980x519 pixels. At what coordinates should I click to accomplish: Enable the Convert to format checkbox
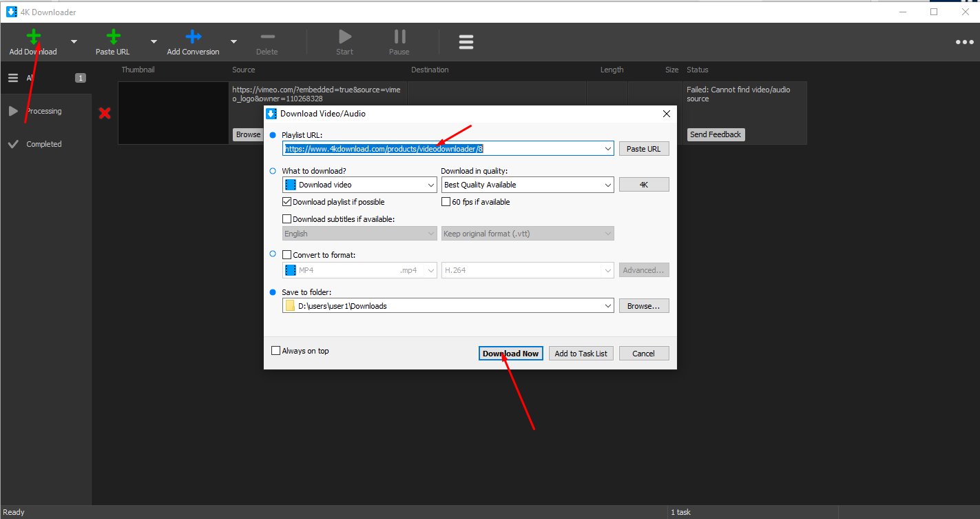coord(287,255)
